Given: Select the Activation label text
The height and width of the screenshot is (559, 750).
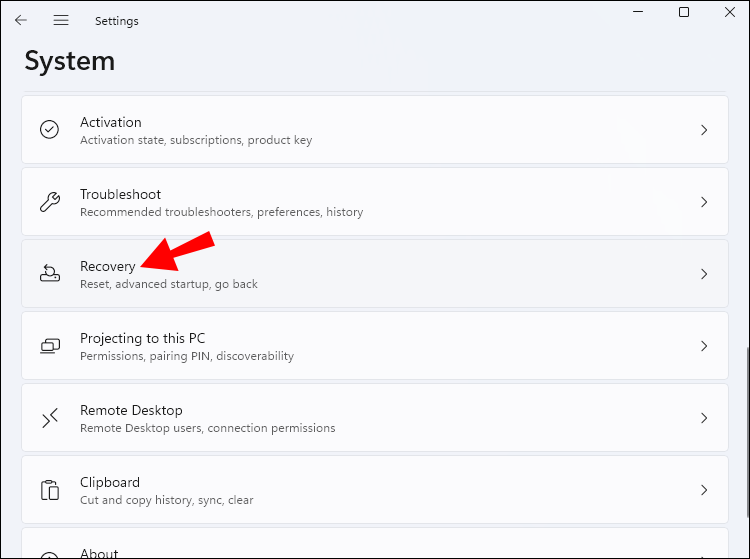Looking at the screenshot, I should [x=110, y=123].
